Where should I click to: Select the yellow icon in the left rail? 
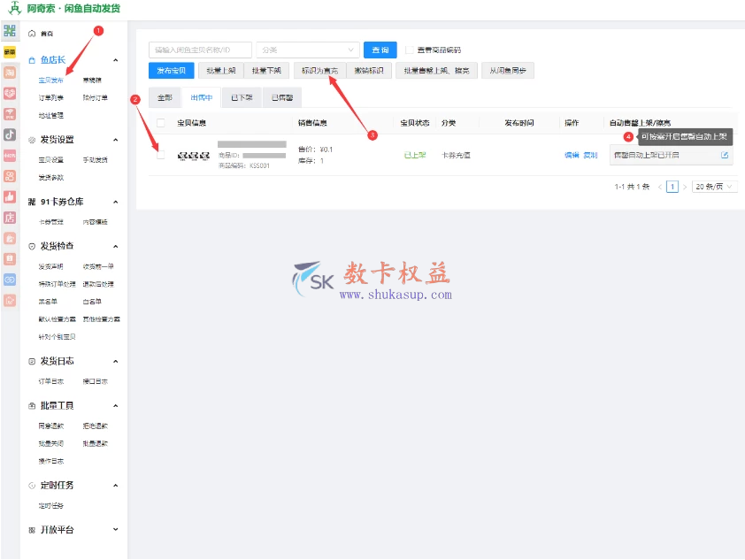pos(10,52)
